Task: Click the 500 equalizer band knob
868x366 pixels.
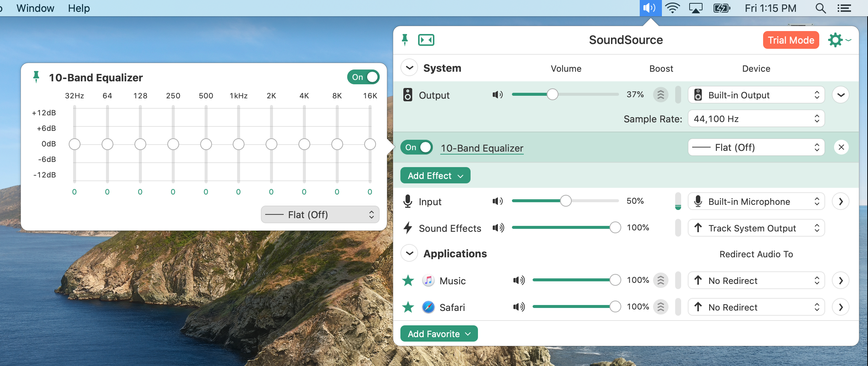Action: [206, 144]
